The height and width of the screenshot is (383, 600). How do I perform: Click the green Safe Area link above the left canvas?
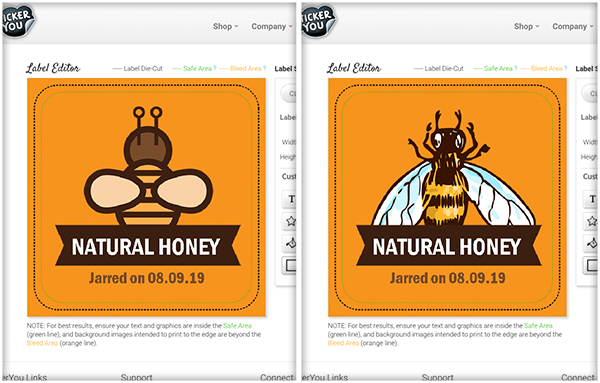(x=197, y=68)
